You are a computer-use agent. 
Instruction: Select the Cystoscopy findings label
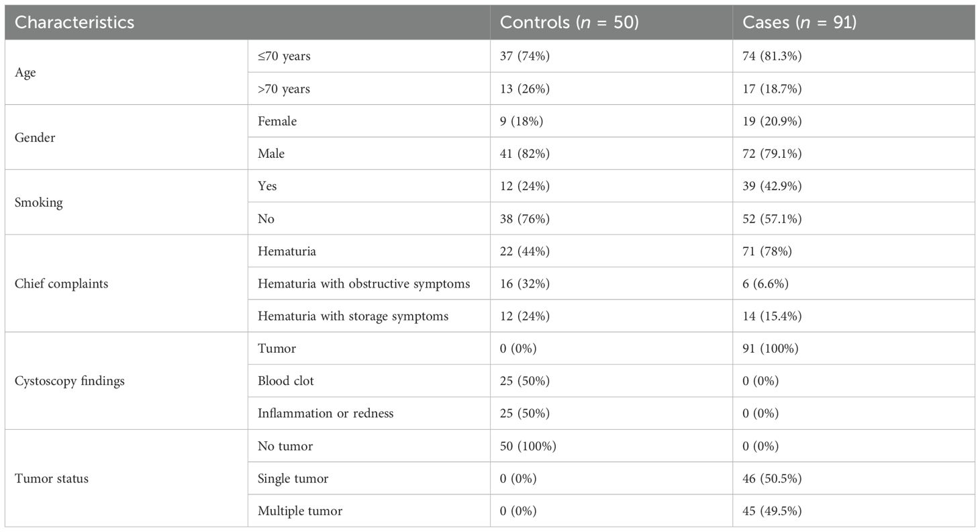[x=69, y=382]
